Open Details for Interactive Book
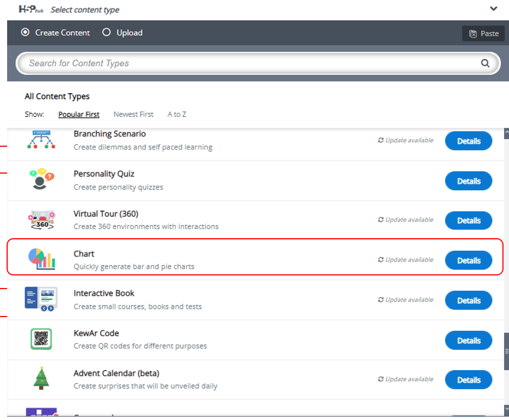This screenshot has width=509, height=420. click(468, 301)
